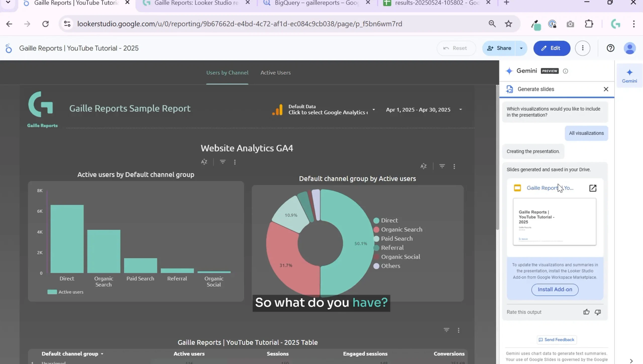Expand the Gemini panel collapse chevron

click(631, 361)
